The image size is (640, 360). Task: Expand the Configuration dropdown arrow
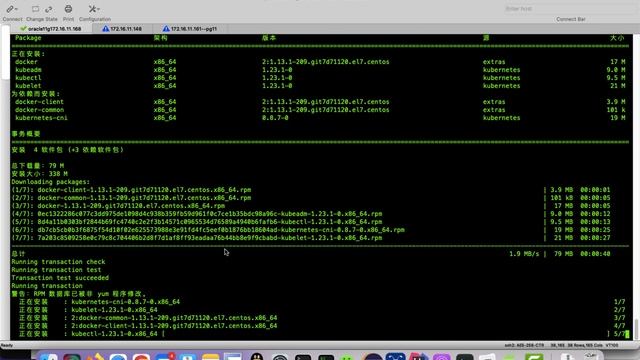click(99, 9)
